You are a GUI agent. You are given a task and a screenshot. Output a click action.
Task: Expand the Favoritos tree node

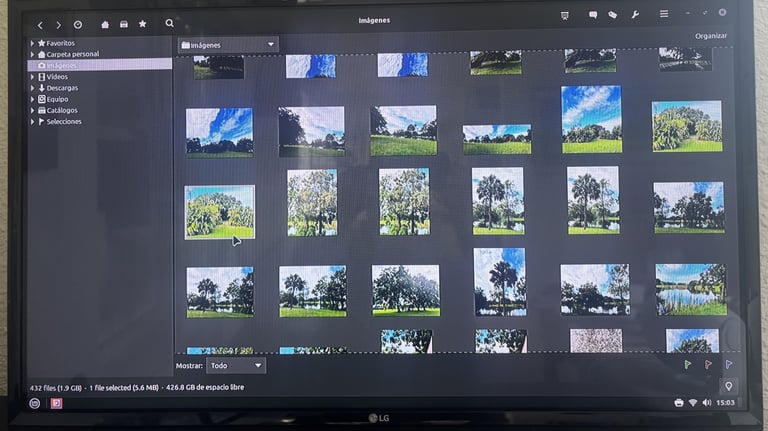click(x=32, y=43)
